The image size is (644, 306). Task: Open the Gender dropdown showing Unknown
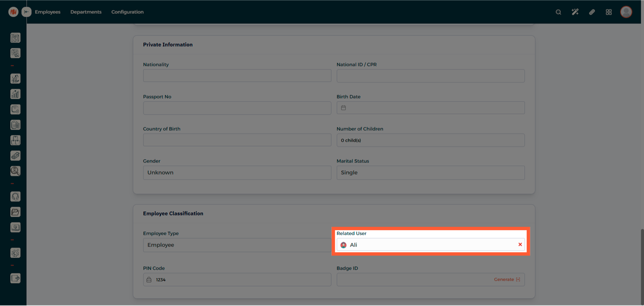pos(237,173)
